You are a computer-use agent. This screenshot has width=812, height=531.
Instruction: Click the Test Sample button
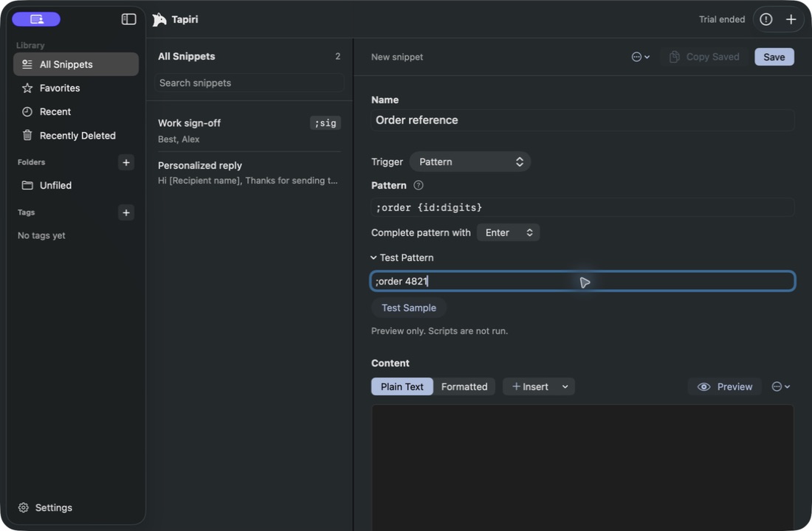point(409,308)
